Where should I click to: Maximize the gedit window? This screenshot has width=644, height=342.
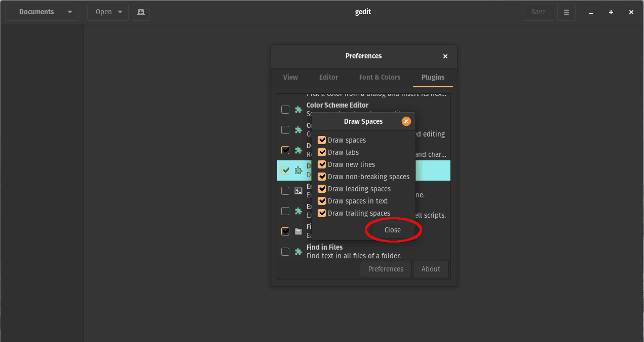click(611, 12)
